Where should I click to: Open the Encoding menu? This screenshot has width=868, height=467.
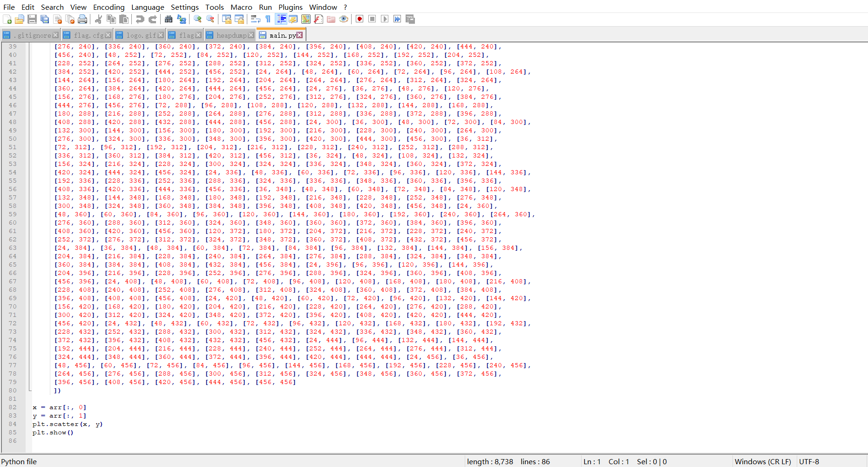109,7
